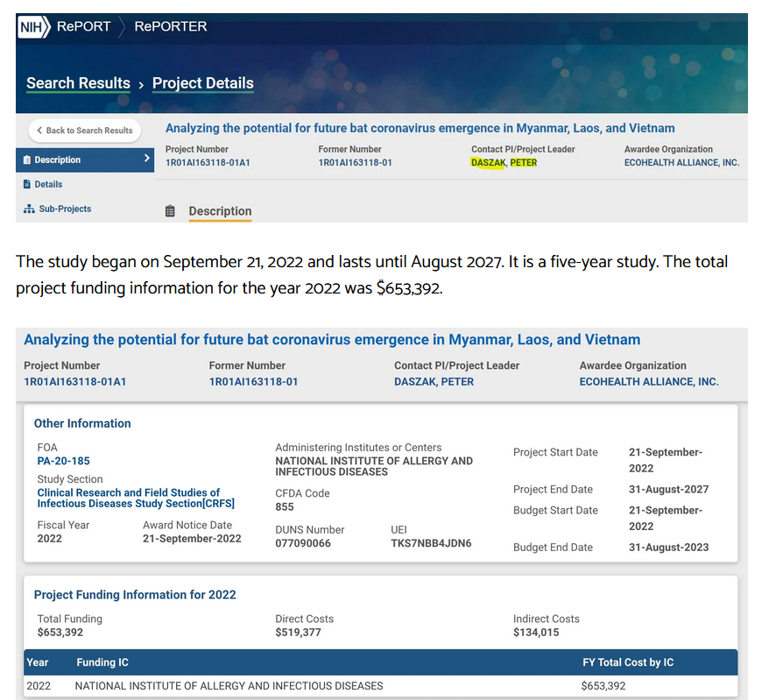The image size is (783, 700).
Task: Click the Project Funding Information for 2022 heading
Action: point(135,595)
